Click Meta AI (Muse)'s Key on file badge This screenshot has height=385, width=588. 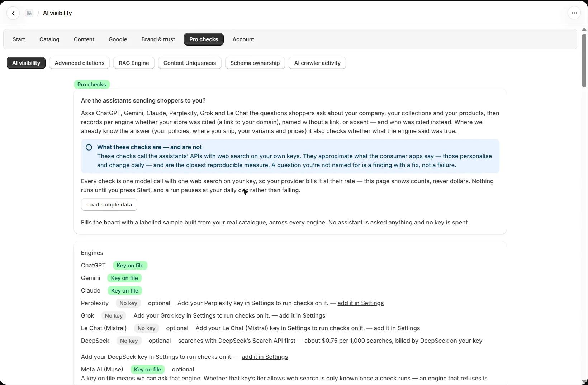click(148, 370)
